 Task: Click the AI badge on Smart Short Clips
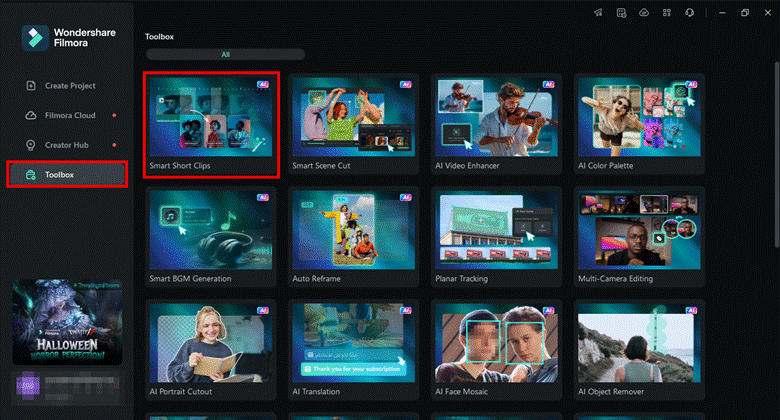click(263, 85)
